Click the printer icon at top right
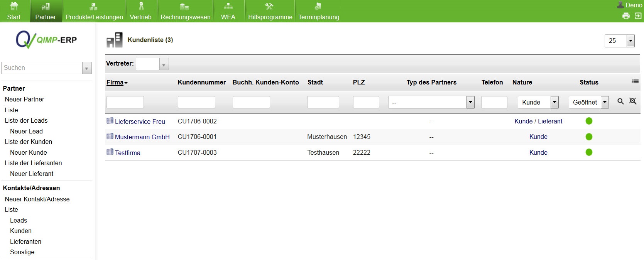 (x=626, y=16)
